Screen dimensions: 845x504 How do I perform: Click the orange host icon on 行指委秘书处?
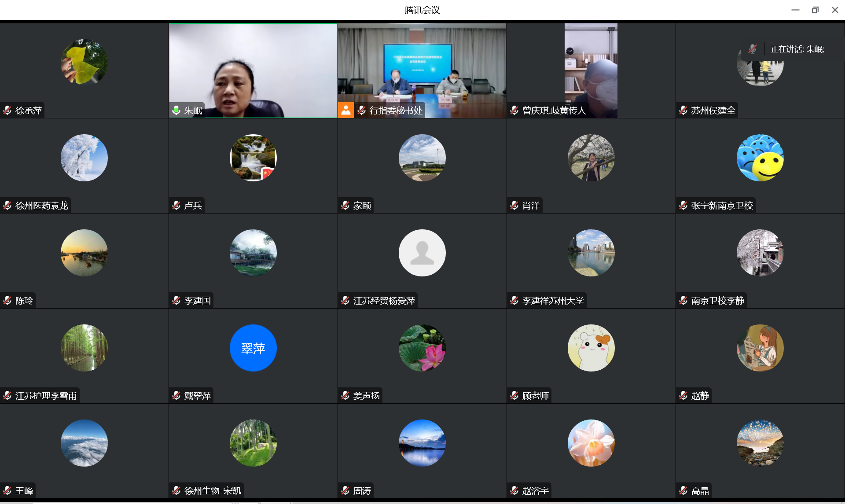point(346,110)
